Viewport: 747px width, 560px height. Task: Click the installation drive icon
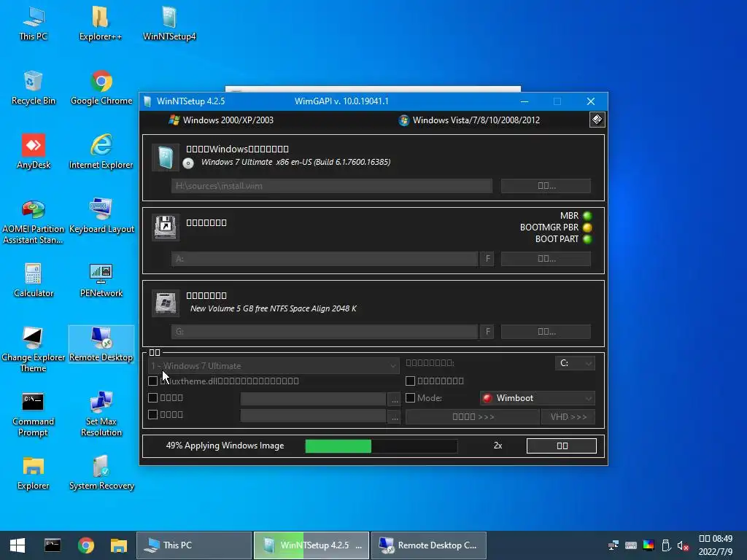coord(166,303)
